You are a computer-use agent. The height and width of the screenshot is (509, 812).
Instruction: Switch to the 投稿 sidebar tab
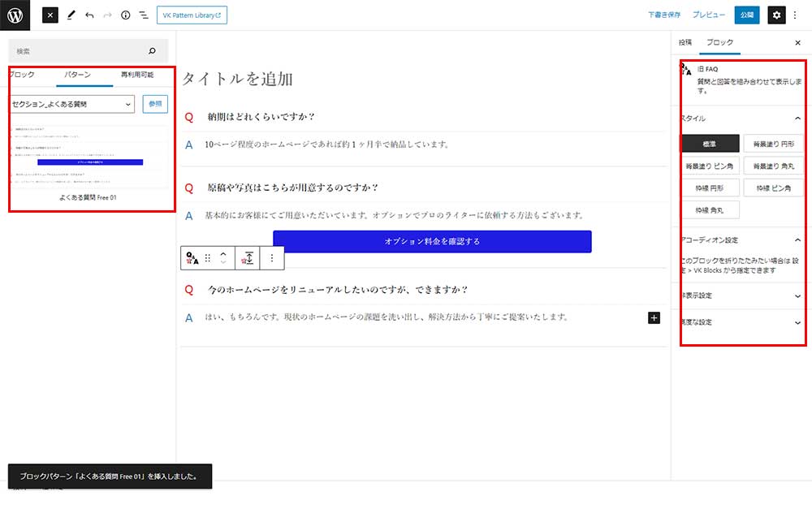click(x=685, y=42)
